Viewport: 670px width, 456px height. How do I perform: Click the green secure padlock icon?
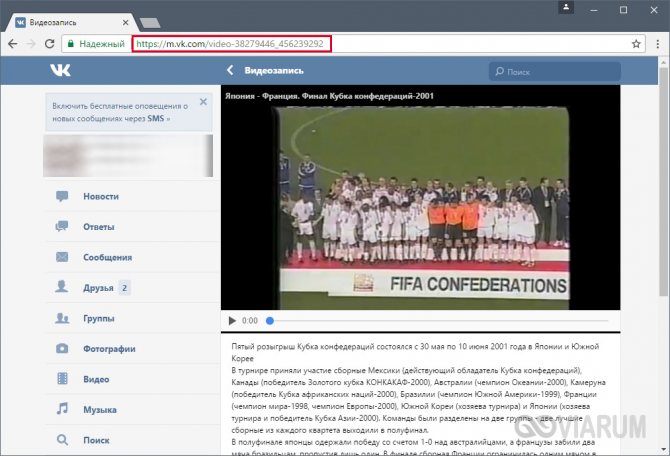71,44
